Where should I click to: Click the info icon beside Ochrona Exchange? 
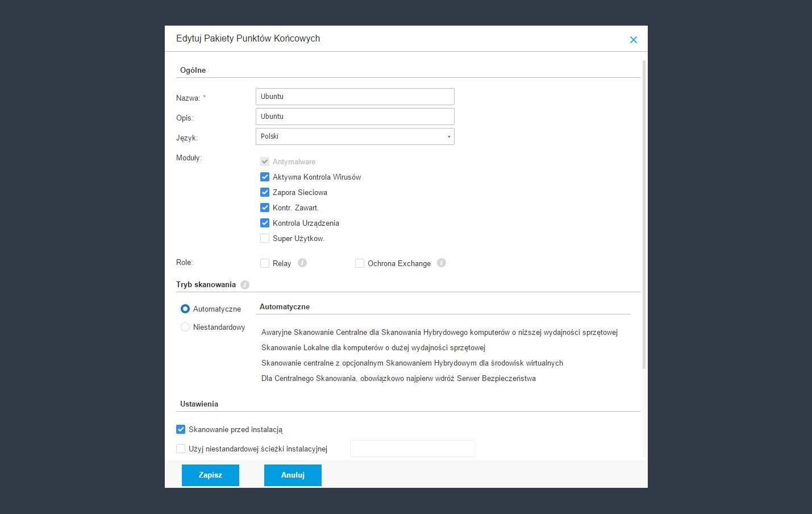coord(442,263)
